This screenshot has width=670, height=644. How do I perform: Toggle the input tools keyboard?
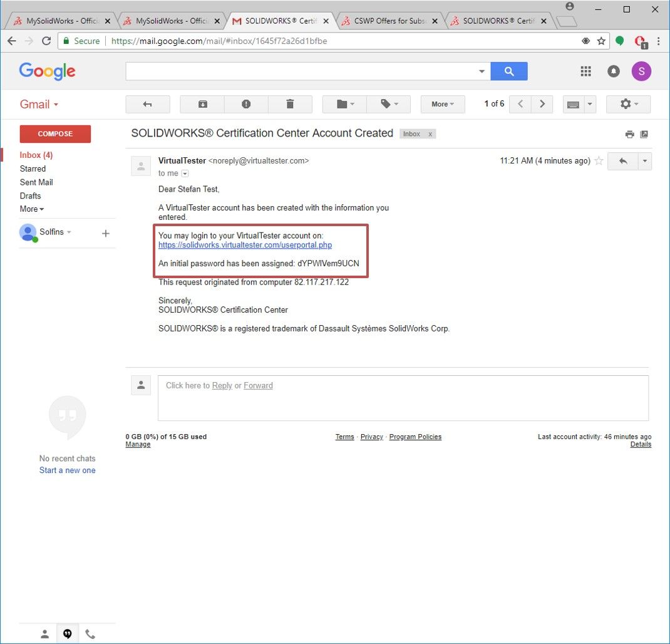pyautogui.click(x=575, y=104)
